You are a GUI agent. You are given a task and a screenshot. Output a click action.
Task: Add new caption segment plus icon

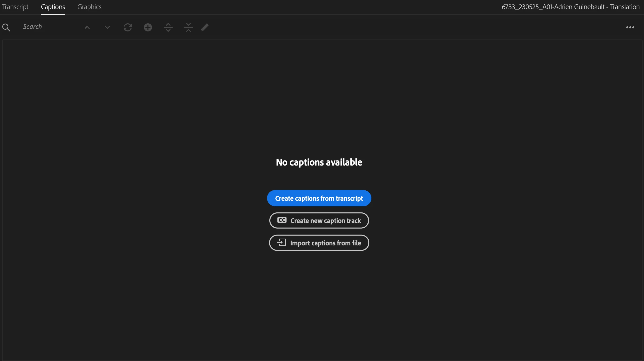pyautogui.click(x=148, y=27)
